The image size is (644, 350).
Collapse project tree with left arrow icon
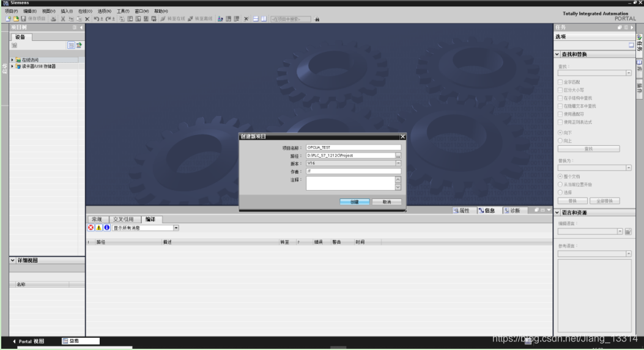coord(81,27)
